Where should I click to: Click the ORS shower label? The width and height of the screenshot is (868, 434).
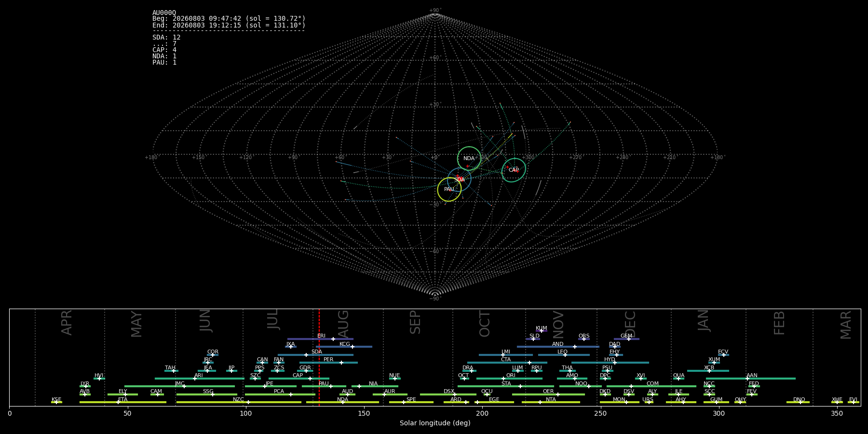tap(584, 336)
